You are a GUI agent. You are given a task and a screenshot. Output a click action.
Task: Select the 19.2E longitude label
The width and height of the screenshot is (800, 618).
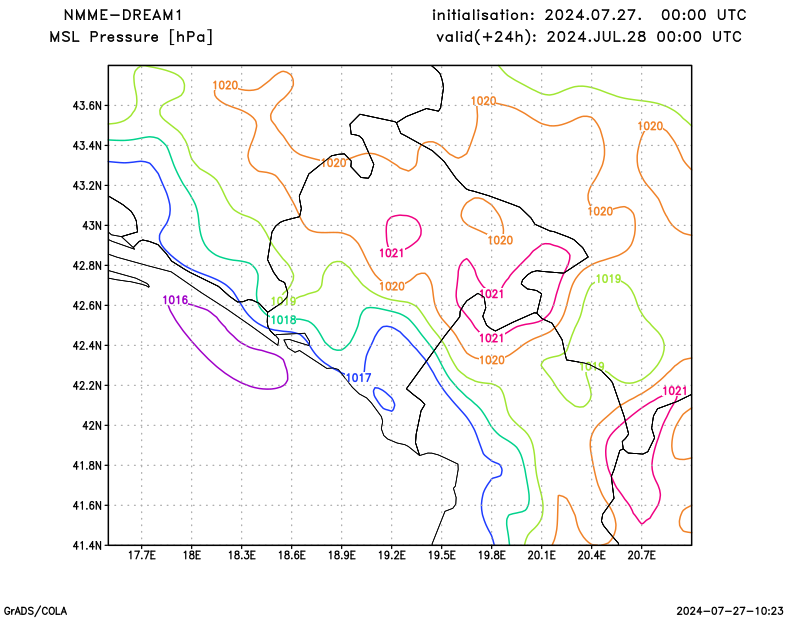391,556
